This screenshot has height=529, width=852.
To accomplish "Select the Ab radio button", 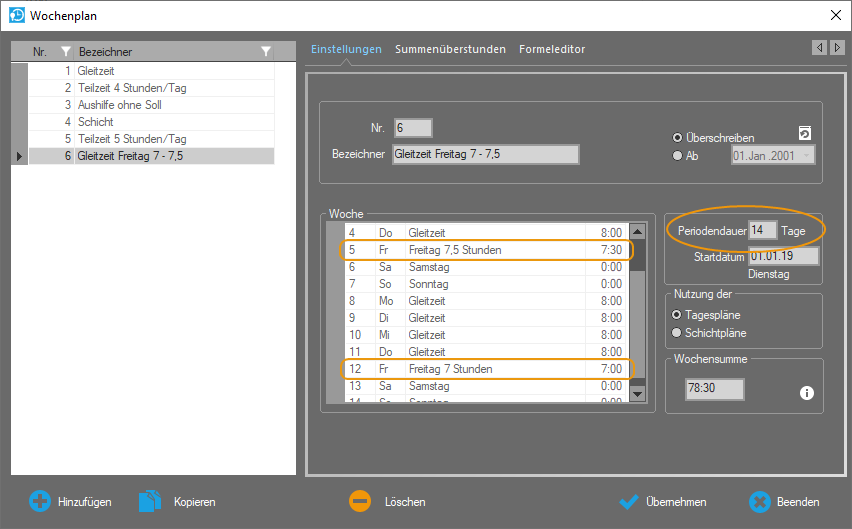I will (x=678, y=156).
